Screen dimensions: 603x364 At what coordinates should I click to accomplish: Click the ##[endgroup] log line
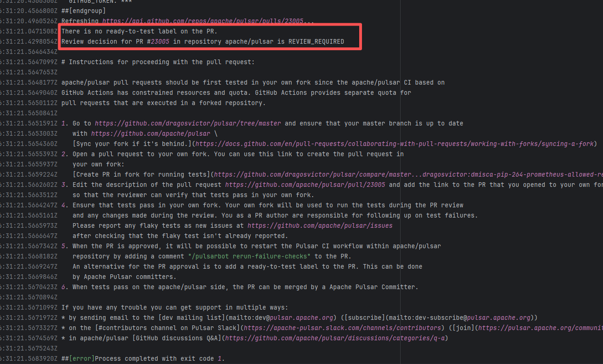[83, 11]
